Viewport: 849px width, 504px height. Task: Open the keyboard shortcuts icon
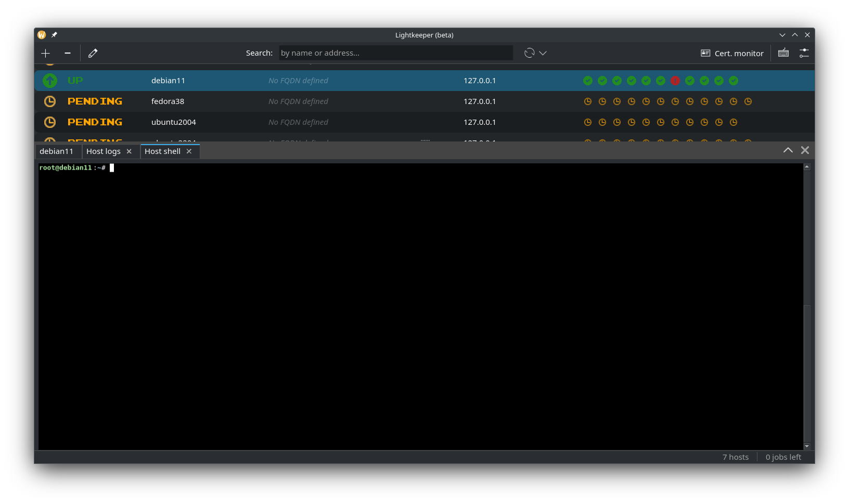point(783,53)
